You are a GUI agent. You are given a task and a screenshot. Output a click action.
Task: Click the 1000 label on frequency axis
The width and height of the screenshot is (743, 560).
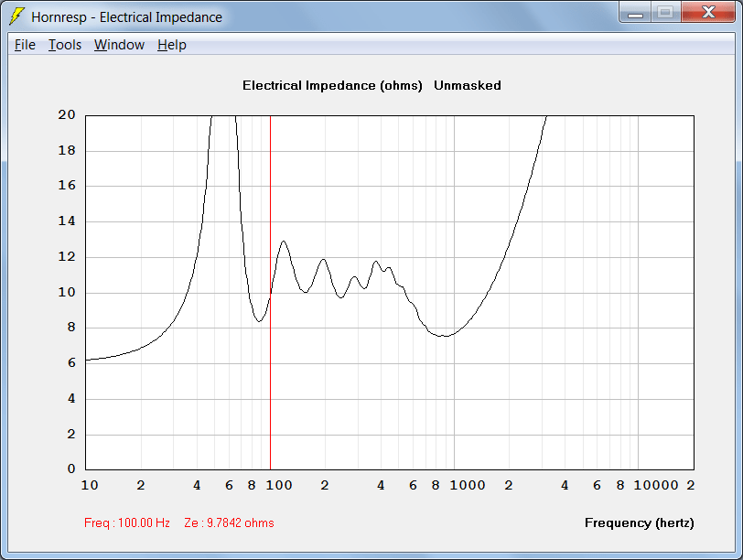click(x=468, y=485)
